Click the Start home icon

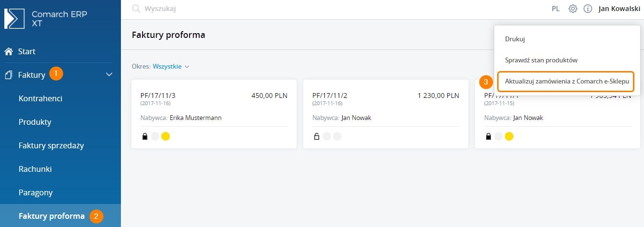(x=8, y=51)
